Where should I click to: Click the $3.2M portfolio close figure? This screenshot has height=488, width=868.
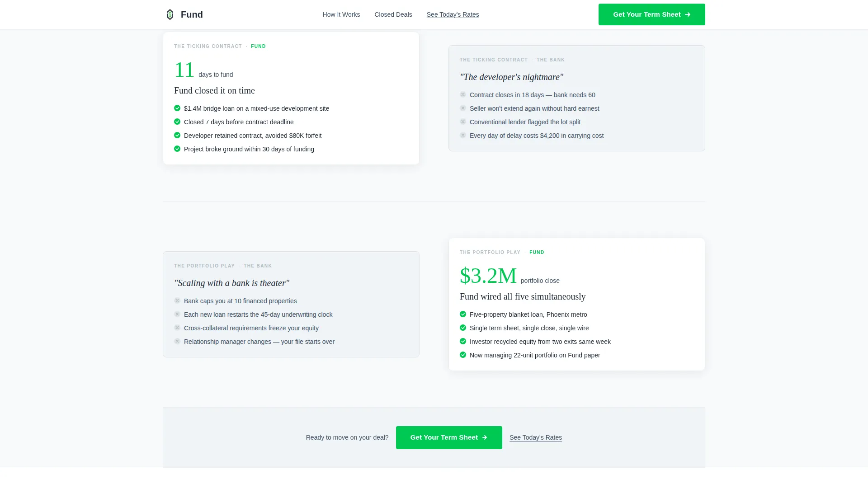click(488, 276)
